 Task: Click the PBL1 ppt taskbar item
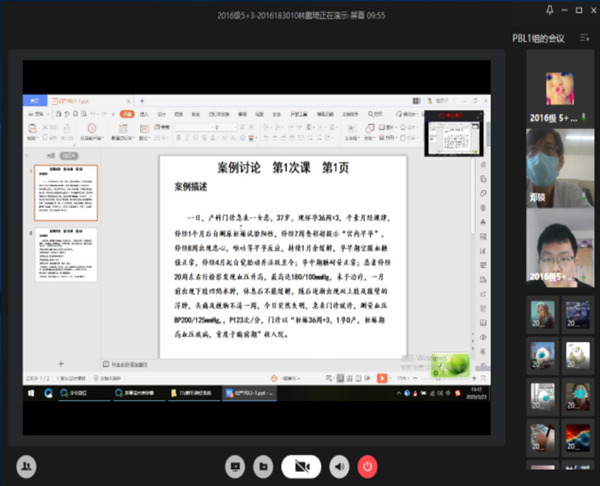point(249,394)
